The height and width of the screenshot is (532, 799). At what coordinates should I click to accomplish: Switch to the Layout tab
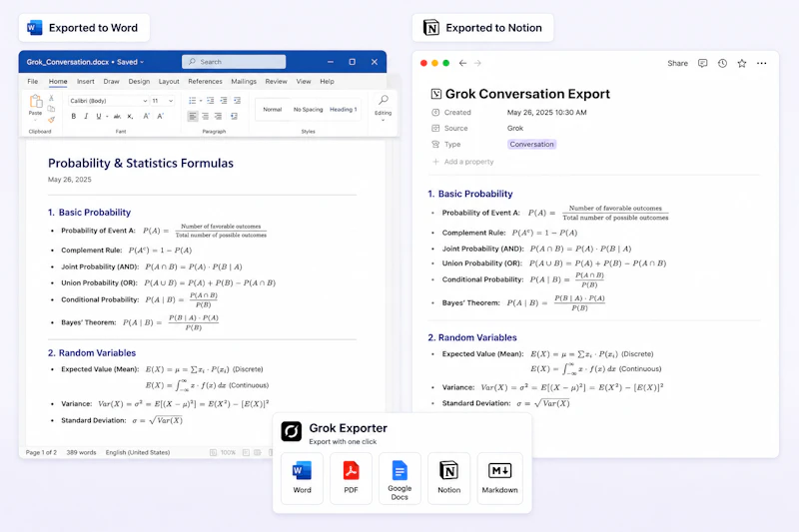(169, 82)
